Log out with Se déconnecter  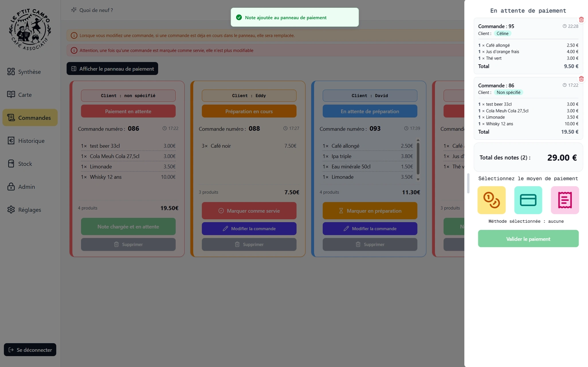30,350
